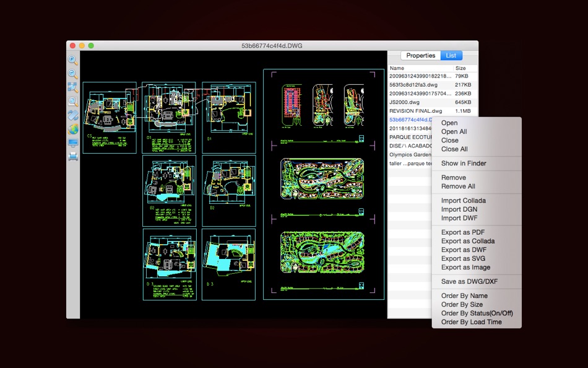
Task: Print the drawing with the printer icon
Action: coord(73,156)
